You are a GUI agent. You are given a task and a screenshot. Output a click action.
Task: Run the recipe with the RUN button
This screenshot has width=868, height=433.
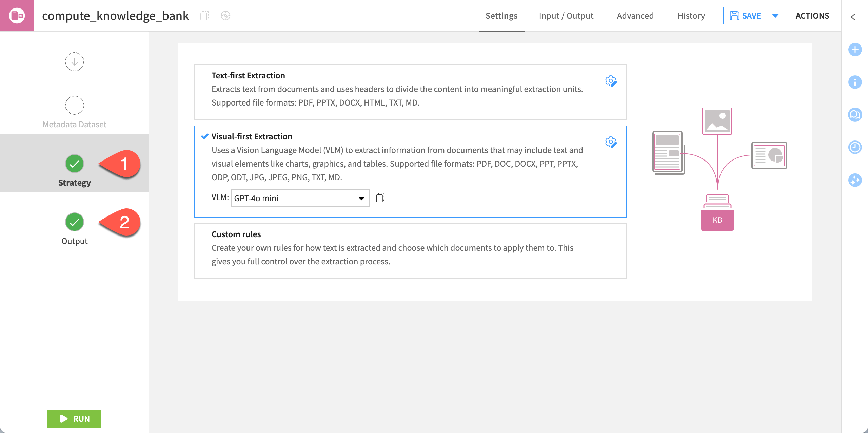pos(74,419)
